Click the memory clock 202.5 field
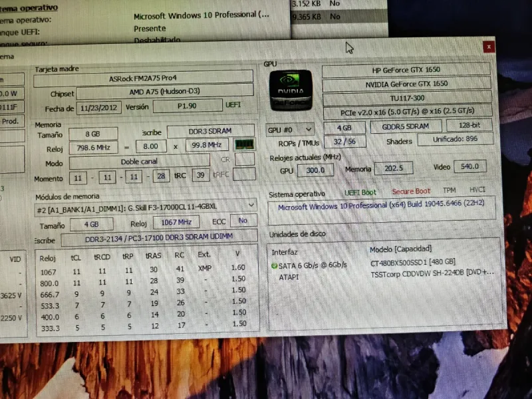 click(x=394, y=168)
